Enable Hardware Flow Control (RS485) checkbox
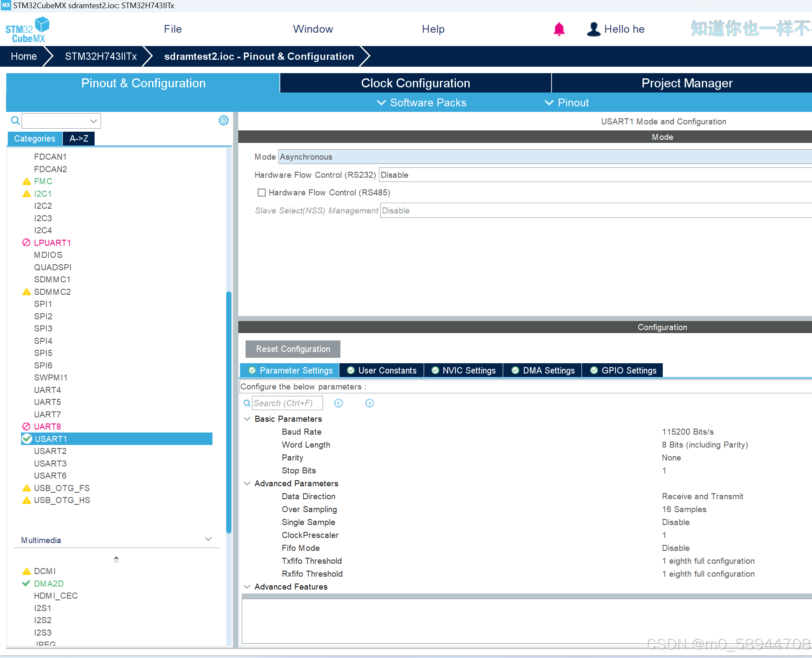 pyautogui.click(x=261, y=193)
